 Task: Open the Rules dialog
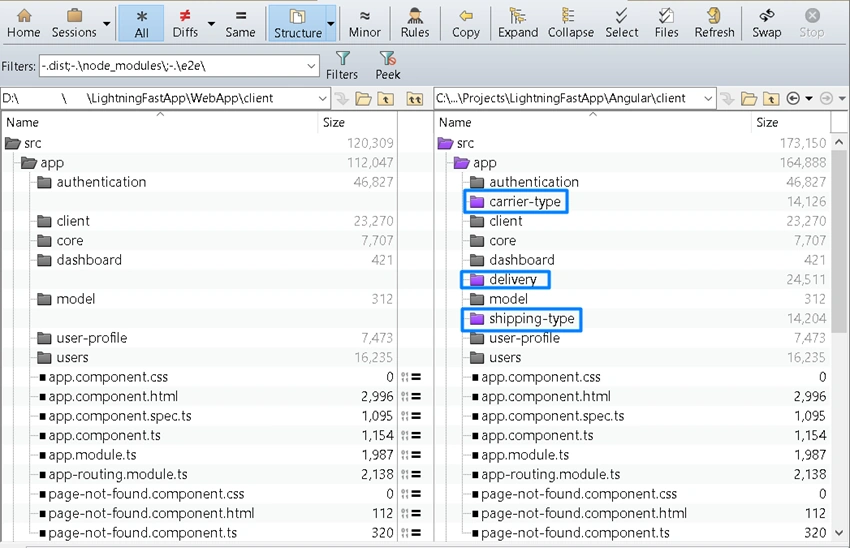point(415,23)
